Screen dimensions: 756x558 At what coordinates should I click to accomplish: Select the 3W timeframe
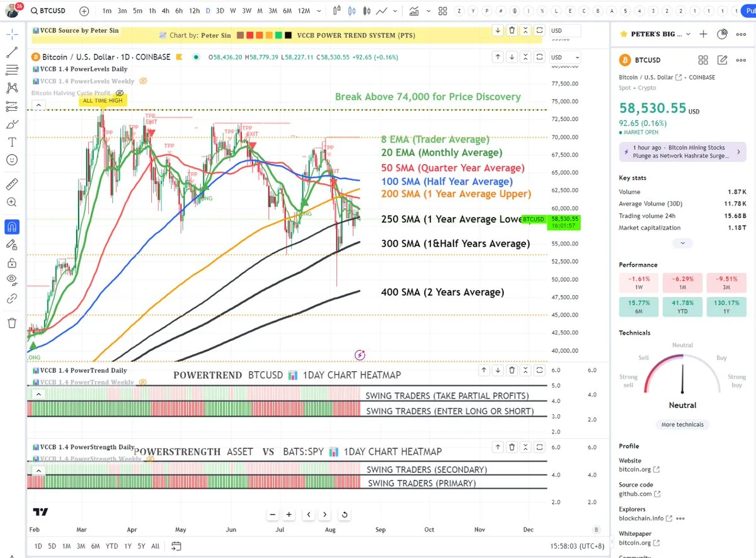pyautogui.click(x=246, y=11)
